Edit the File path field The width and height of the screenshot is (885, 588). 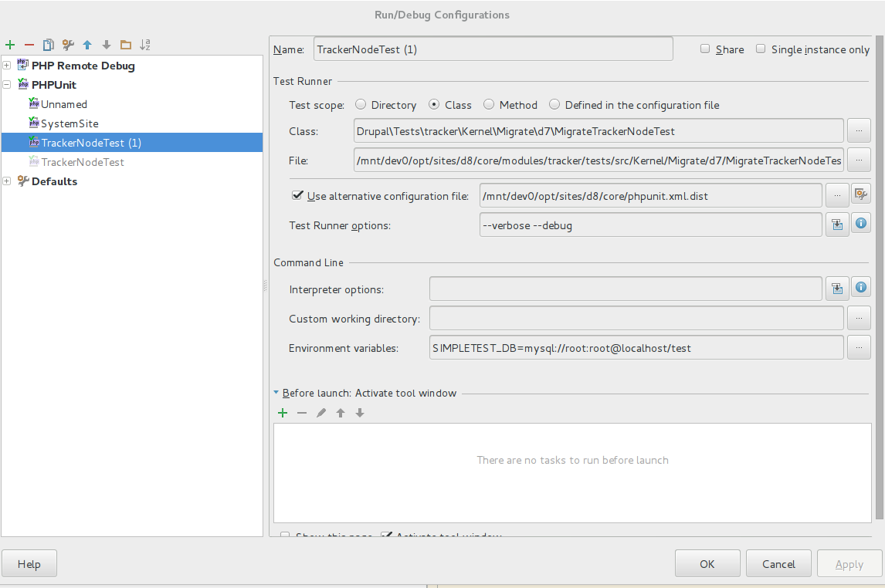point(598,160)
